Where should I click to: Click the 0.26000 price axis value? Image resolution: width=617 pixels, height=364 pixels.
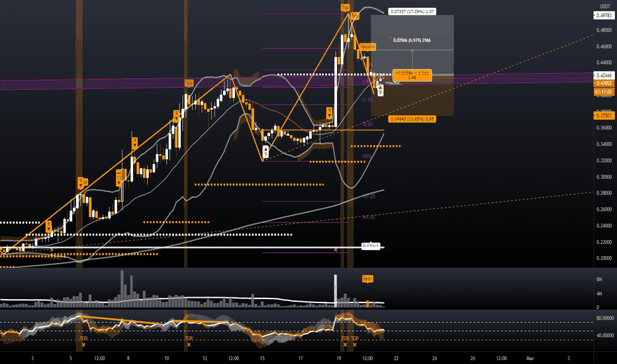pyautogui.click(x=604, y=209)
